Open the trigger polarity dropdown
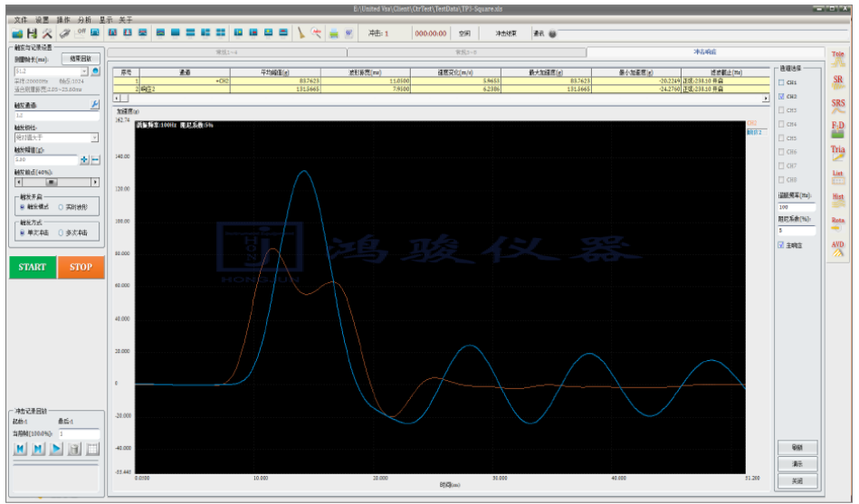Screen dimensions: 859x504 click(x=94, y=138)
